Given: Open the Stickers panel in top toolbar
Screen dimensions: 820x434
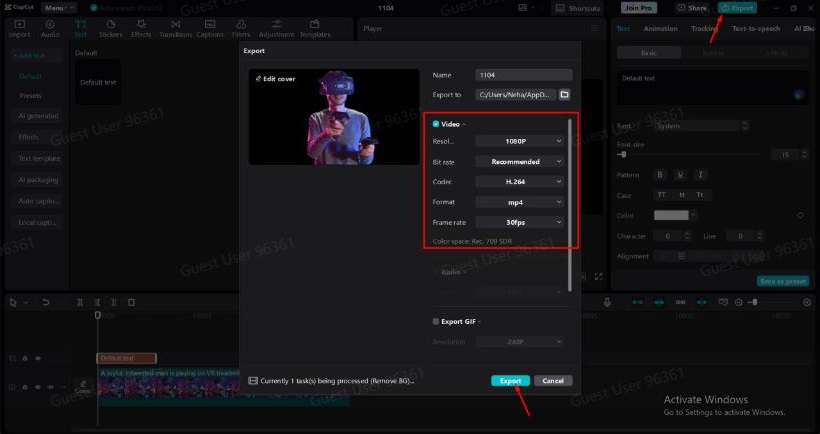Looking at the screenshot, I should click(110, 28).
